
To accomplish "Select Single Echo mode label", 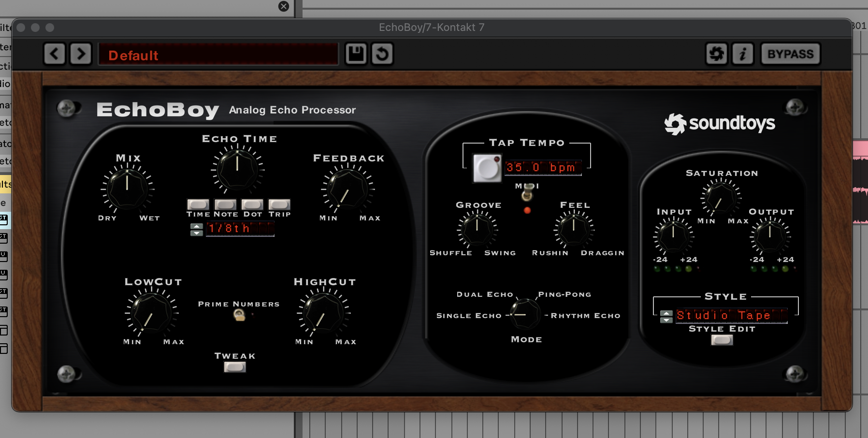I will click(469, 316).
